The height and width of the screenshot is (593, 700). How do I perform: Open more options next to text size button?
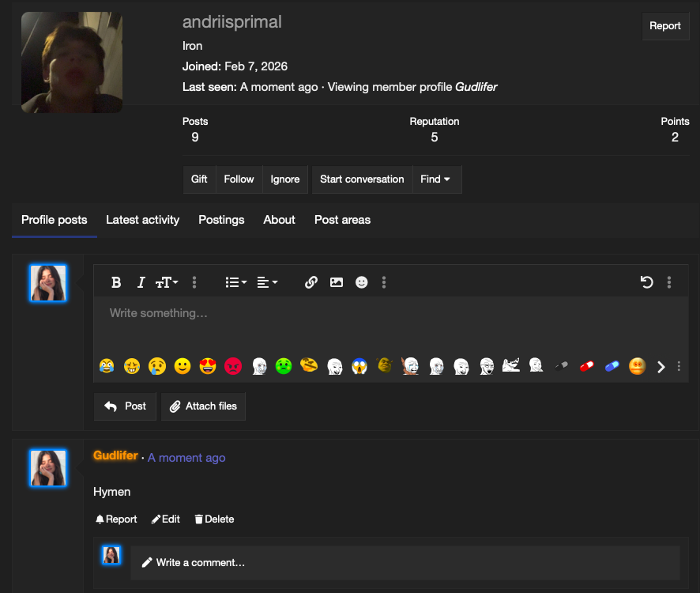194,282
